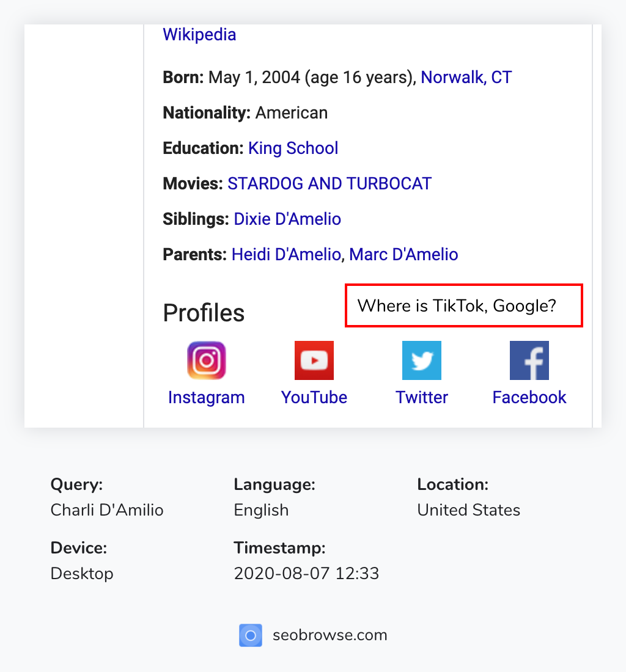626x672 pixels.
Task: Click the Twitter bird icon
Action: point(421,360)
